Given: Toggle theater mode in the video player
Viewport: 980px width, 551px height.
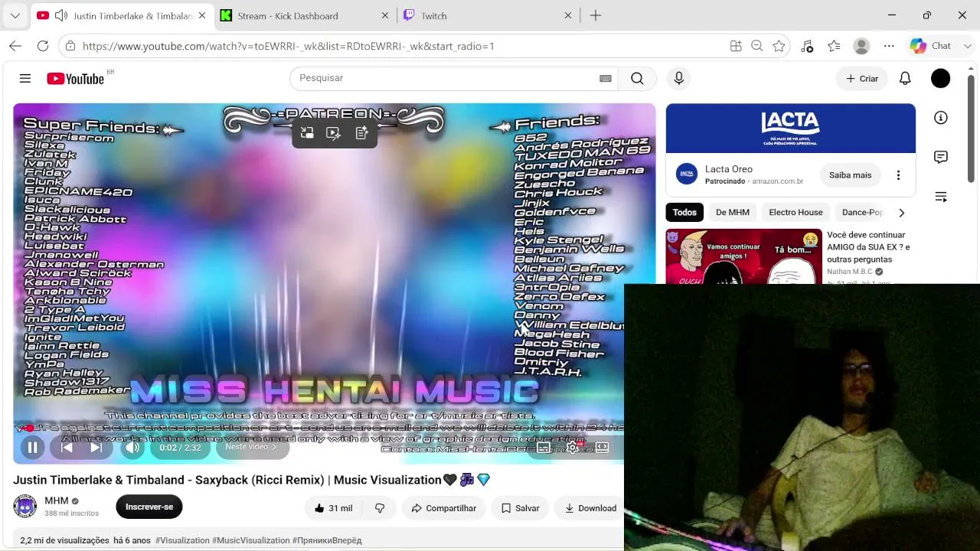Looking at the screenshot, I should [602, 448].
